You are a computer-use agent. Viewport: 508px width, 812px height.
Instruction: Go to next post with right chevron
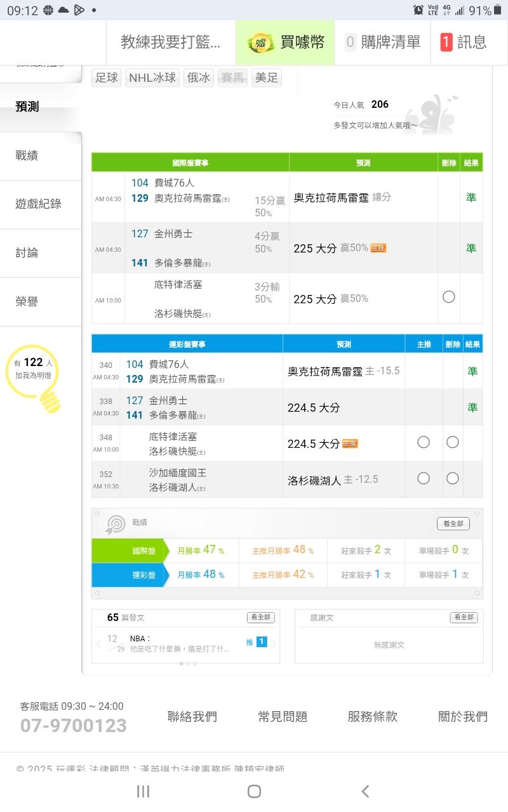(274, 644)
